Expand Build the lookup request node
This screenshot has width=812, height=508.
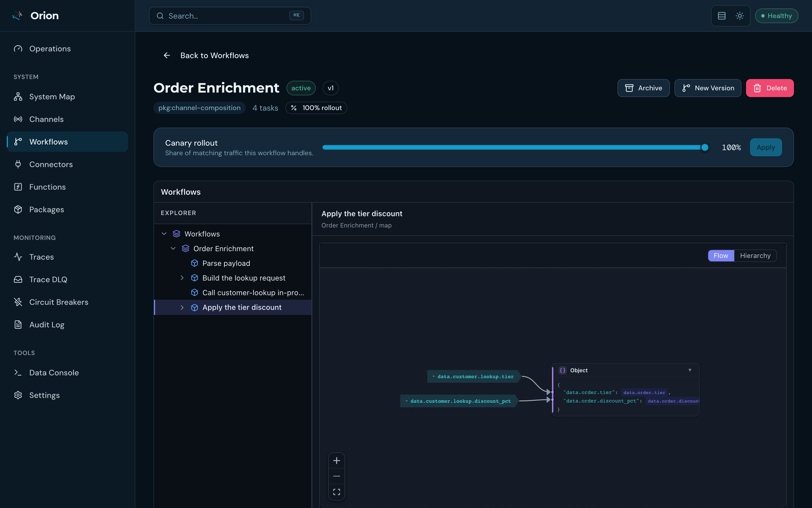click(x=182, y=278)
